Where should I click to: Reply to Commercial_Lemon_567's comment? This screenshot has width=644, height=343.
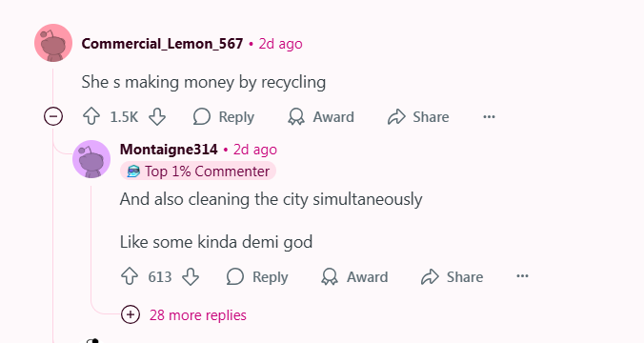pos(224,116)
